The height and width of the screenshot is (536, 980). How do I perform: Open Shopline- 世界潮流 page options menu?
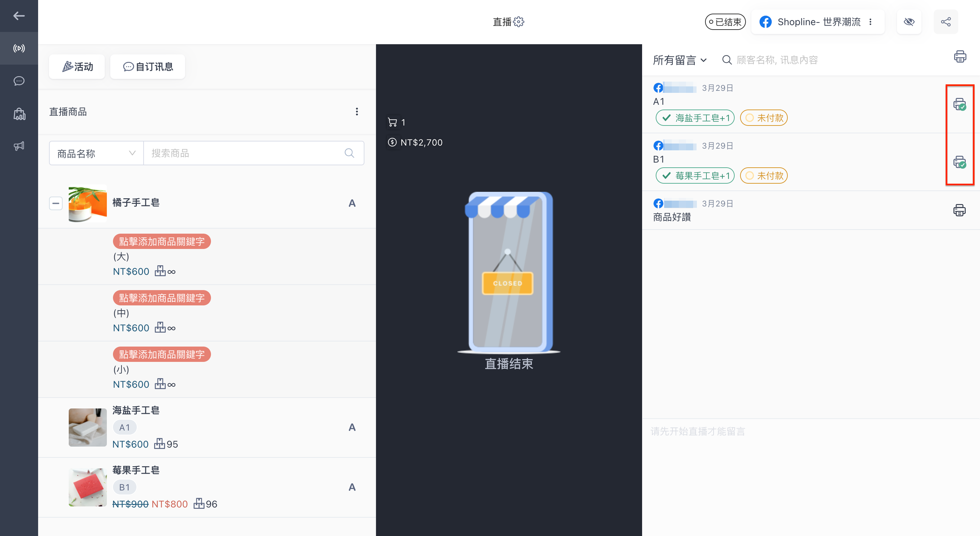pyautogui.click(x=870, y=22)
